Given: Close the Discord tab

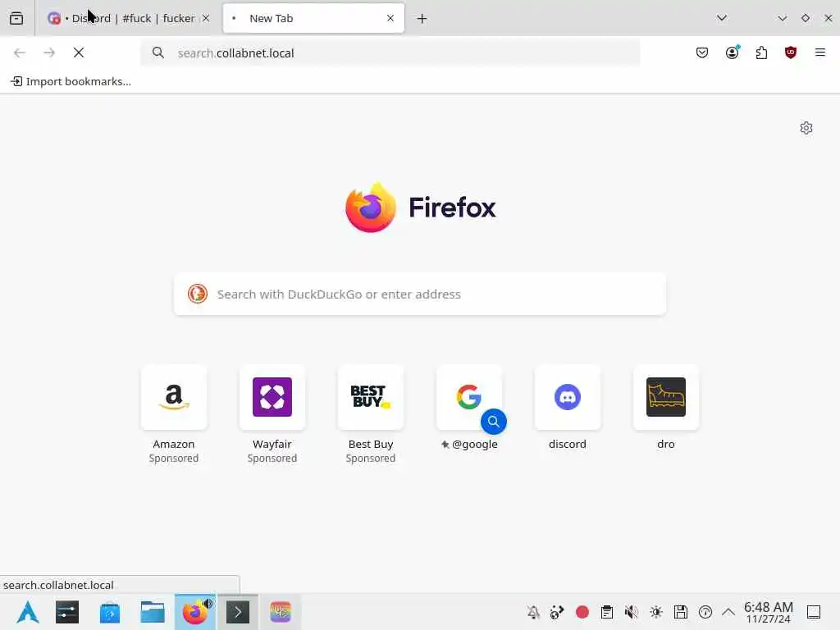Looking at the screenshot, I should click(x=206, y=18).
